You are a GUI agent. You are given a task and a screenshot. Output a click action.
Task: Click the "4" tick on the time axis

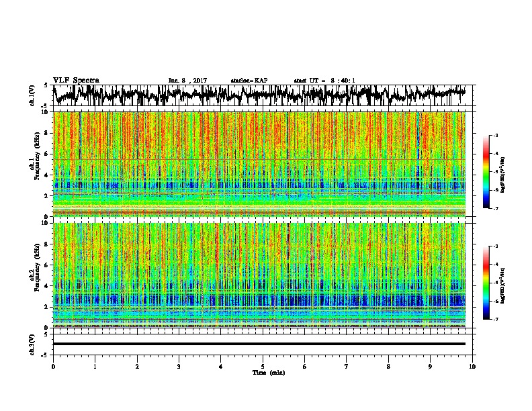point(221,367)
